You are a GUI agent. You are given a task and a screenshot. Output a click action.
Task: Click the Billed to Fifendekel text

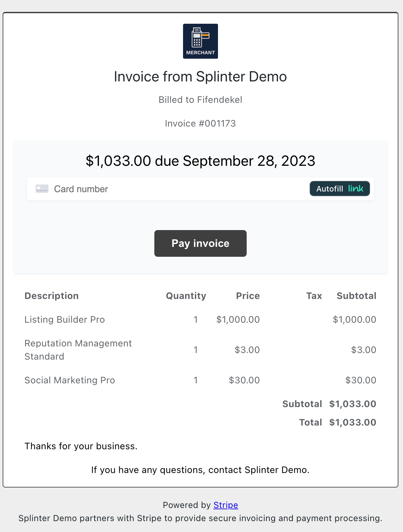(x=201, y=100)
